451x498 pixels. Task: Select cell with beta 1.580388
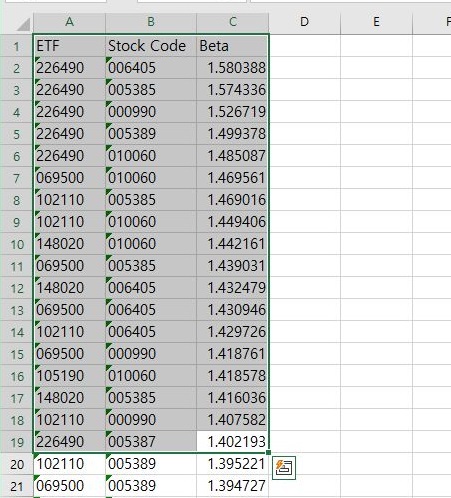pyautogui.click(x=233, y=68)
